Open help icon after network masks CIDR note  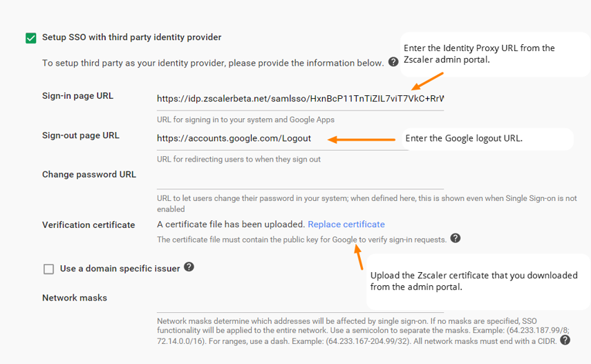pyautogui.click(x=565, y=340)
